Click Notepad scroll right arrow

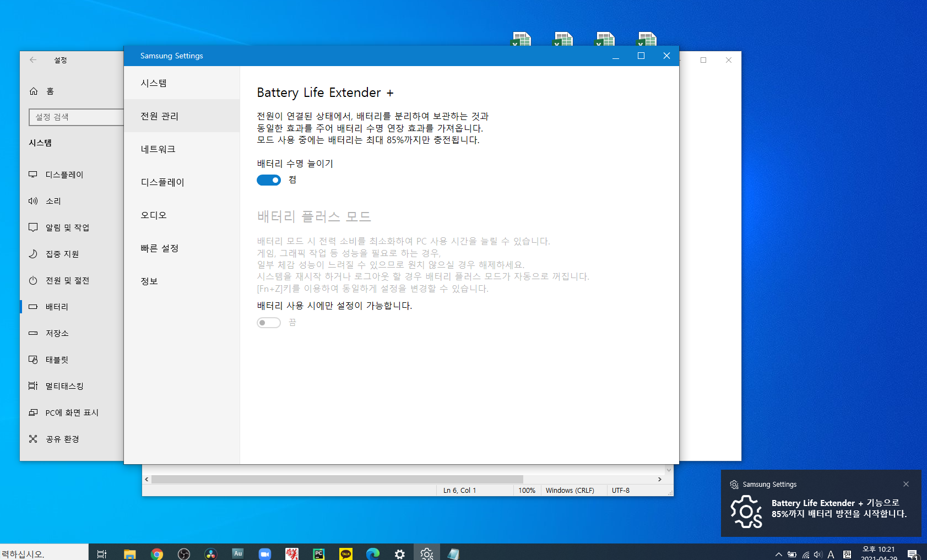(660, 479)
